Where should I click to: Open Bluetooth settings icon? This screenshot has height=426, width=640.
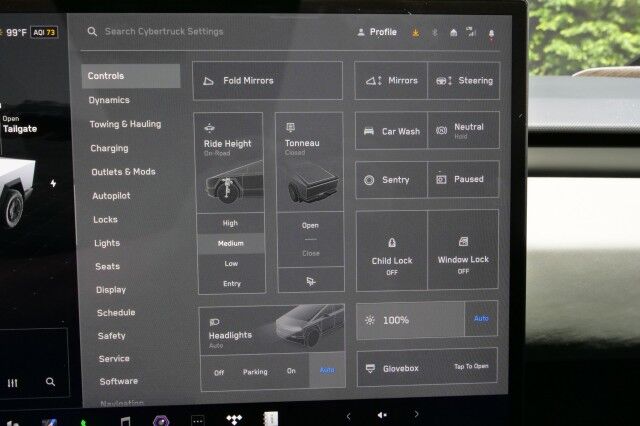pos(435,33)
